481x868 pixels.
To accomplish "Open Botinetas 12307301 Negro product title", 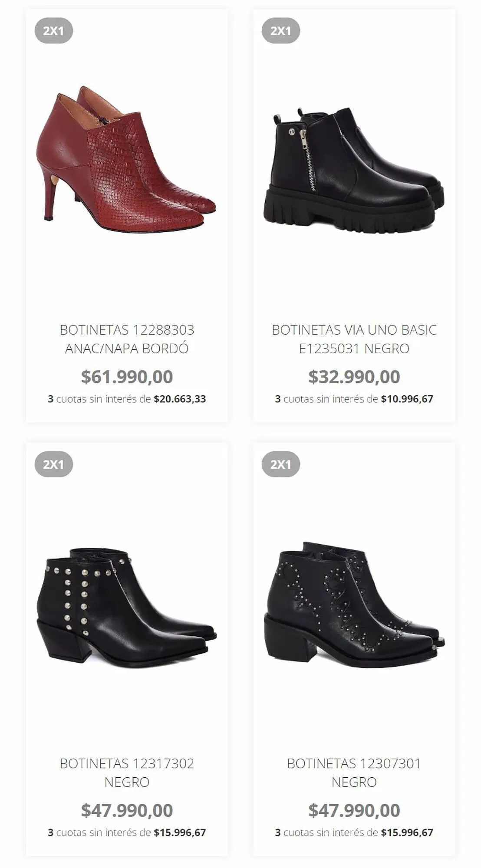I will 354,773.
